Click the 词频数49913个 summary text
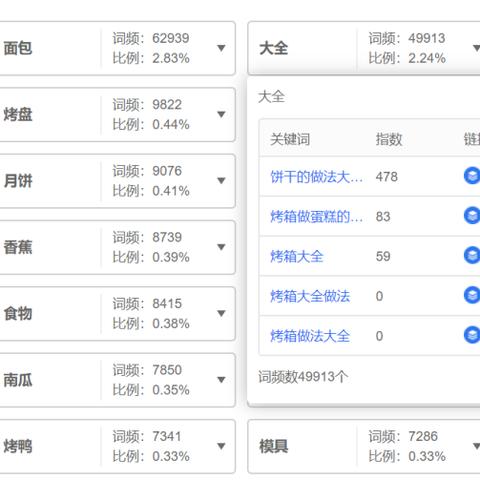 pos(303,377)
